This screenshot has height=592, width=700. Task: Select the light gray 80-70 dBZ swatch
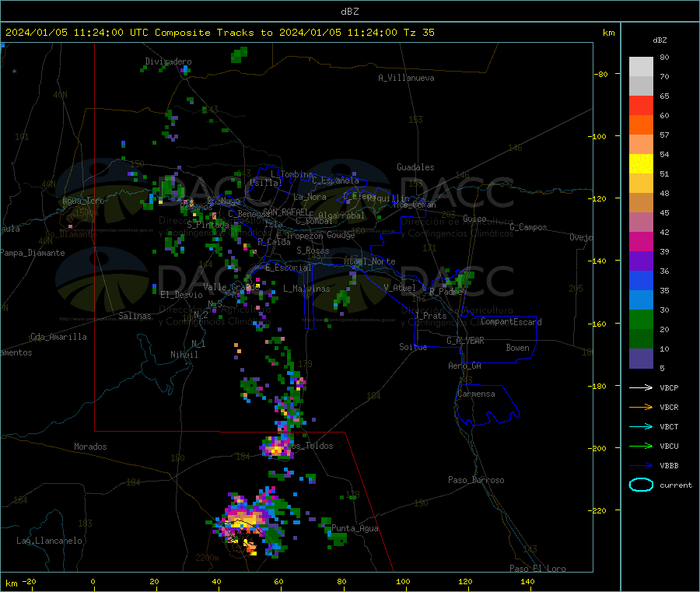coord(641,67)
